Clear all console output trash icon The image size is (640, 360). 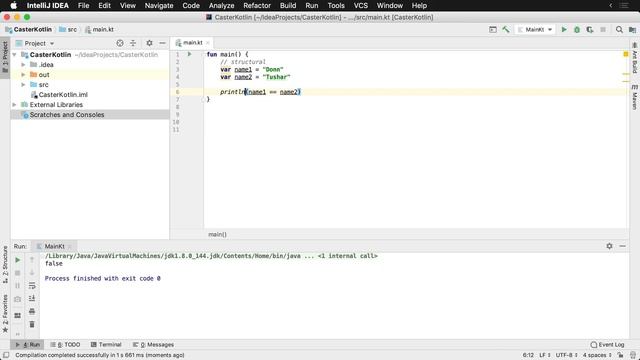32,324
